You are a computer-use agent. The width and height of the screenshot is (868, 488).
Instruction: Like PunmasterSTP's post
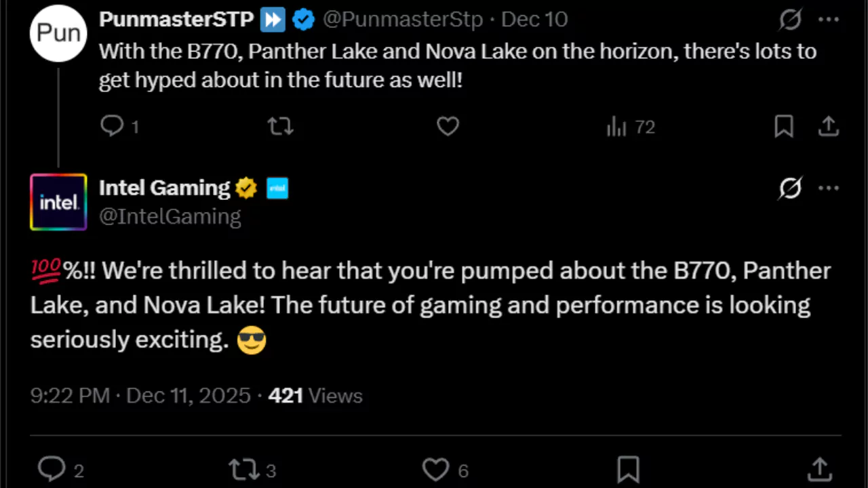coord(448,127)
